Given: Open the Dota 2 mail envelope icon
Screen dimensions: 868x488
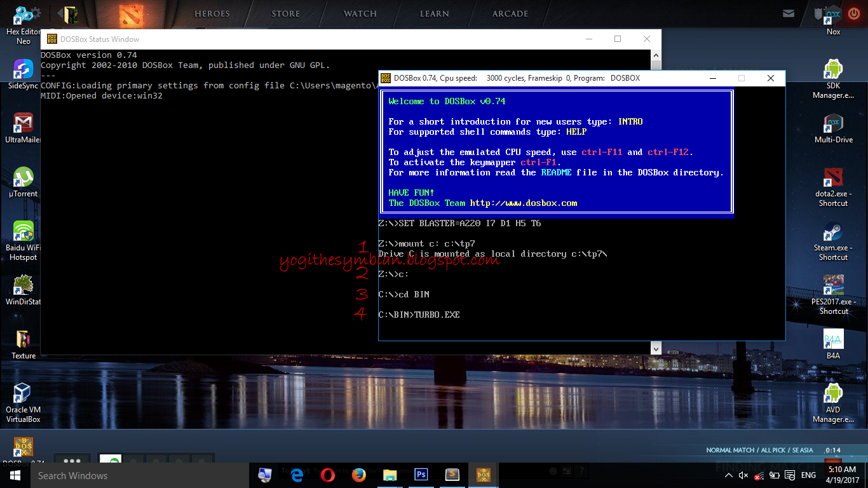Looking at the screenshot, I should [x=789, y=13].
